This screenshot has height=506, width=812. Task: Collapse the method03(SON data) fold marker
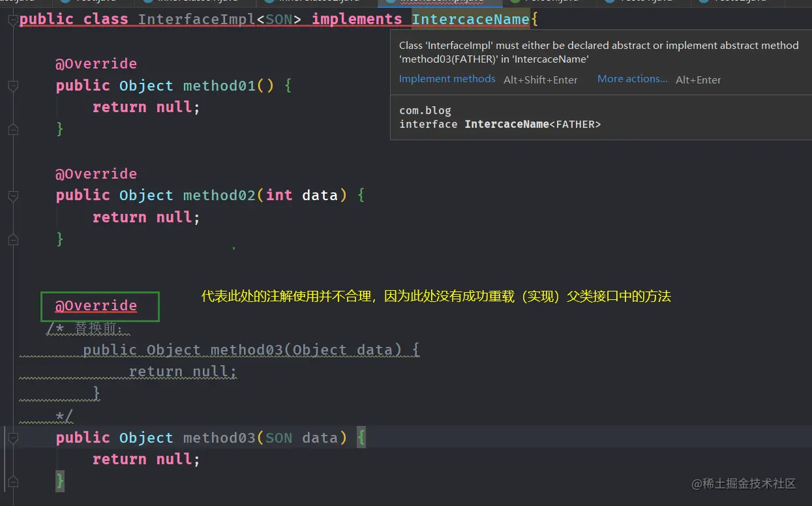12,438
